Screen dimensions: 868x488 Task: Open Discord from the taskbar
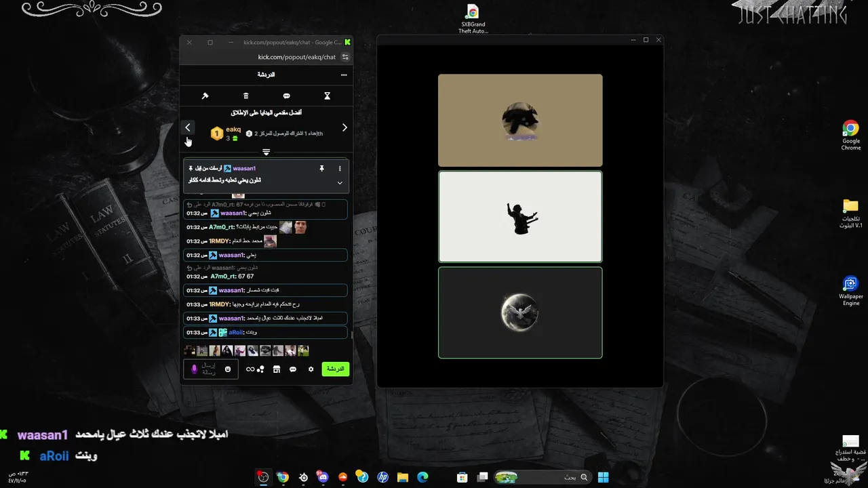(323, 477)
